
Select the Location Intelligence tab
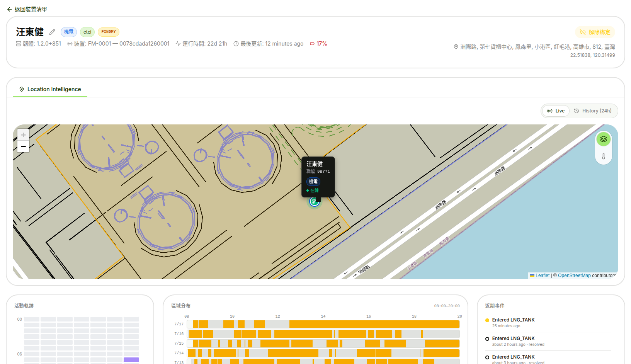[x=50, y=89]
